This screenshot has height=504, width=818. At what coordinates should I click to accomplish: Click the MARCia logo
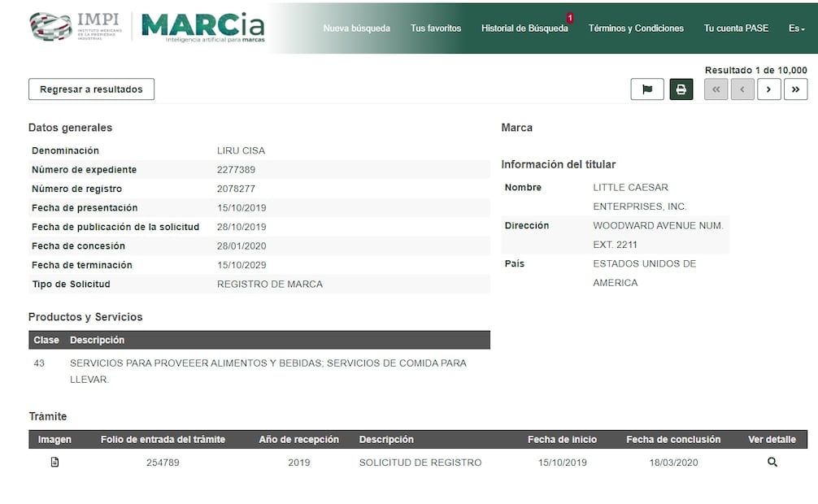(x=203, y=27)
